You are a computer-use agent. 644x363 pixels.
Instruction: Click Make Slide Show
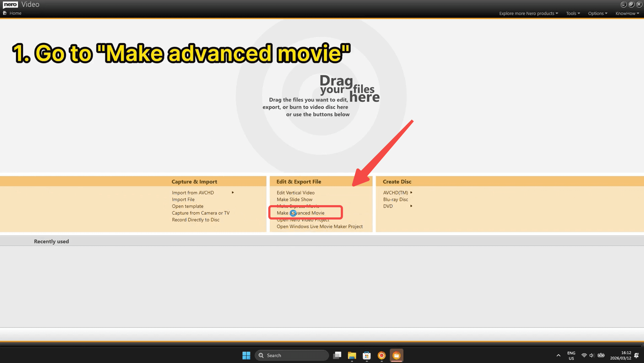pos(294,199)
